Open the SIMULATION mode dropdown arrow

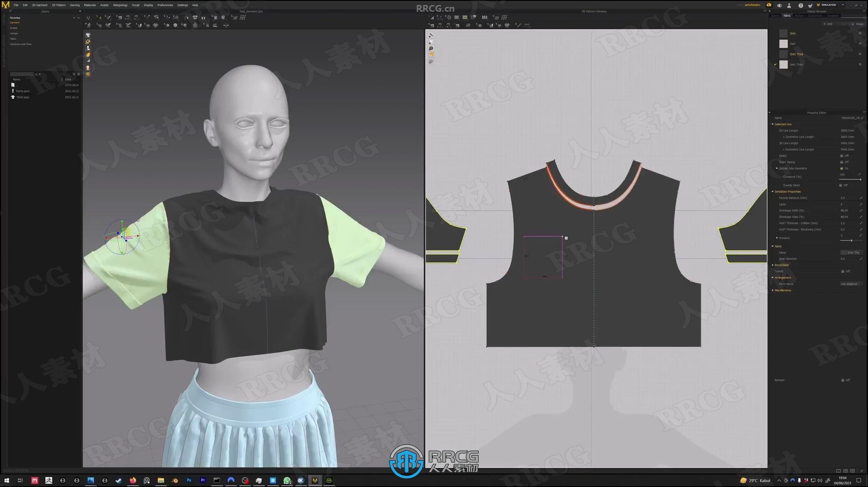point(843,5)
